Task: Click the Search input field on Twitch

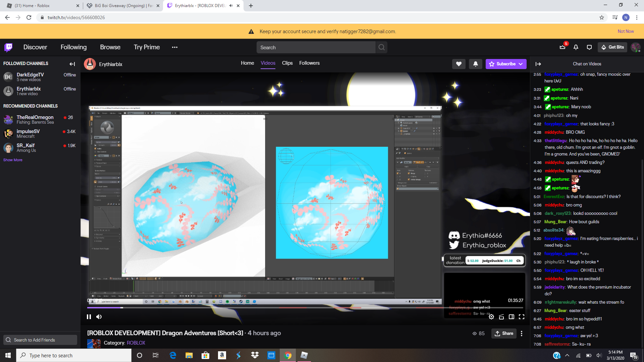Action: (x=316, y=47)
